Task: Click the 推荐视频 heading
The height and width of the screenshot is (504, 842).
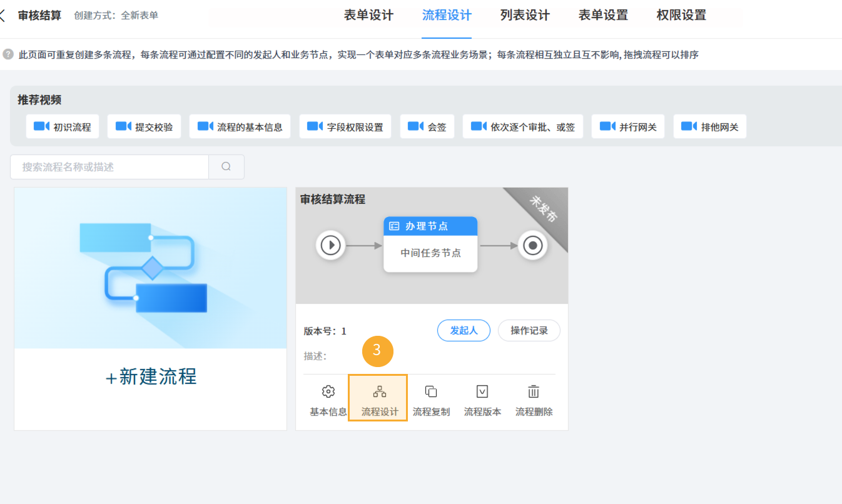Action: [39, 100]
